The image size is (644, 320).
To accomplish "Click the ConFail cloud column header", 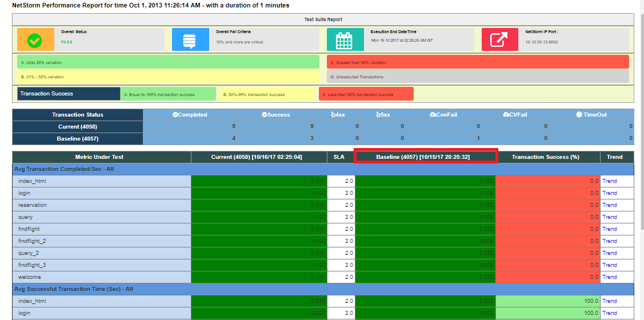I will pyautogui.click(x=443, y=115).
